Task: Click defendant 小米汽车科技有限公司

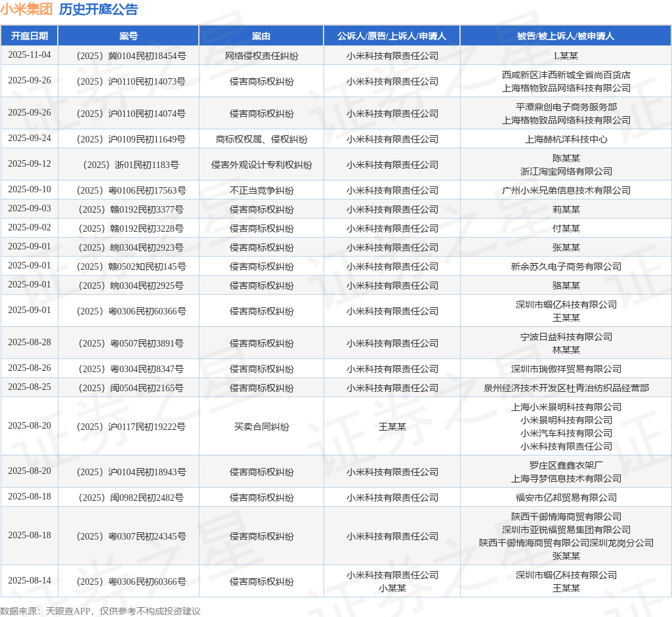Action: coord(566,433)
